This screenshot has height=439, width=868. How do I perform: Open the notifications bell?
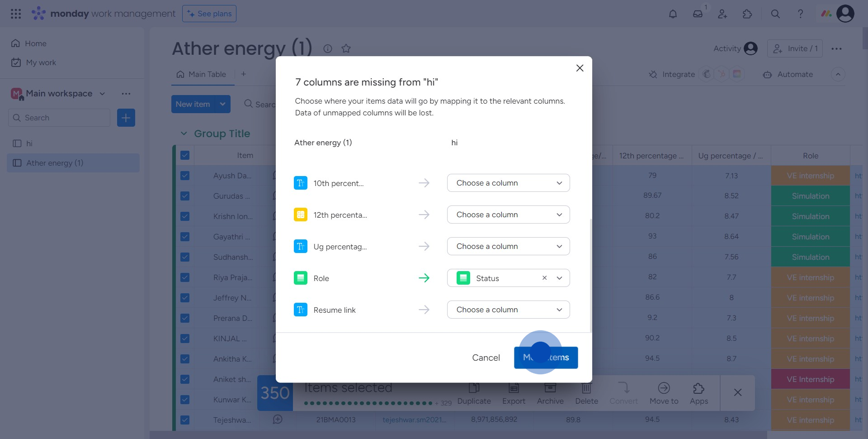(x=673, y=14)
